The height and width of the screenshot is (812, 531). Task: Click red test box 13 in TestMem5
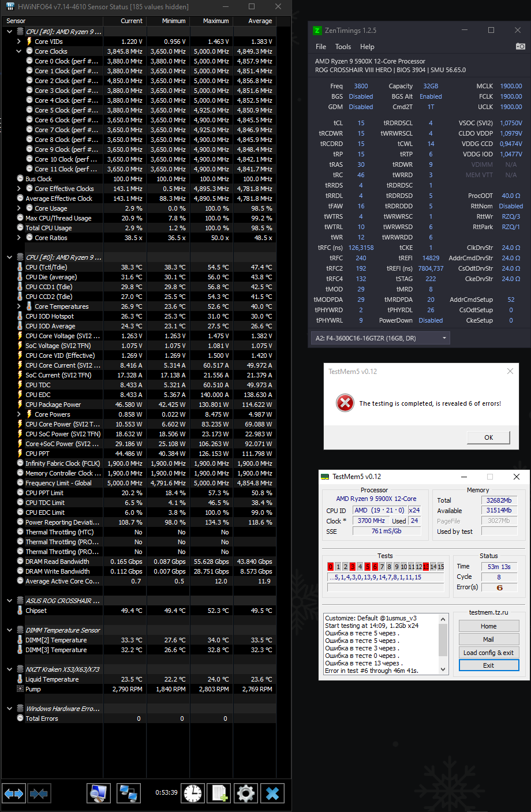426,567
